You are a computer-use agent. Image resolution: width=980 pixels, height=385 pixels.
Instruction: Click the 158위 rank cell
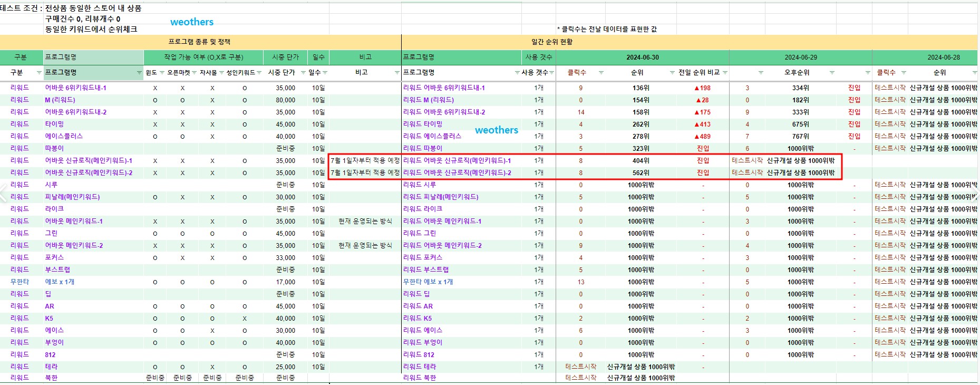tap(641, 112)
